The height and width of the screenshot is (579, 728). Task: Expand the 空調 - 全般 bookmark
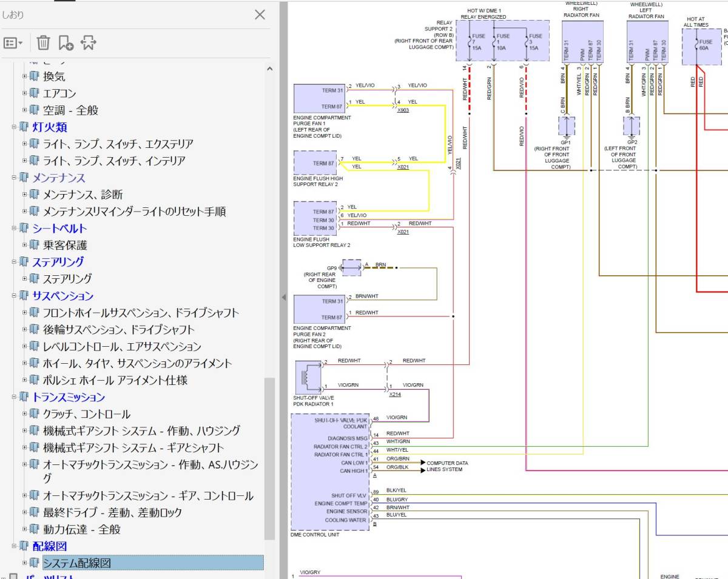click(25, 110)
